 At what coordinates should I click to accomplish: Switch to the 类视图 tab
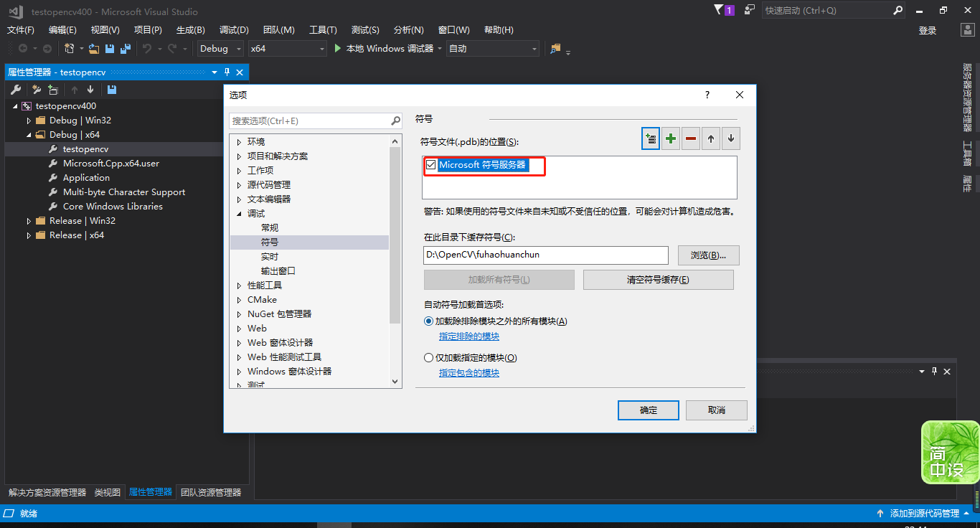(108, 492)
